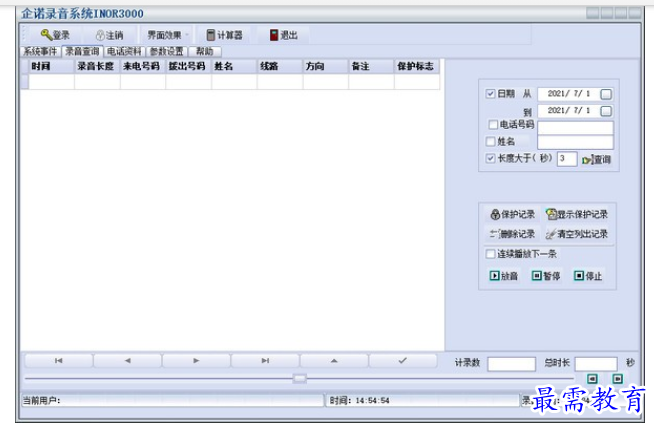Click the 注销 logout toolbar button

coord(109,35)
